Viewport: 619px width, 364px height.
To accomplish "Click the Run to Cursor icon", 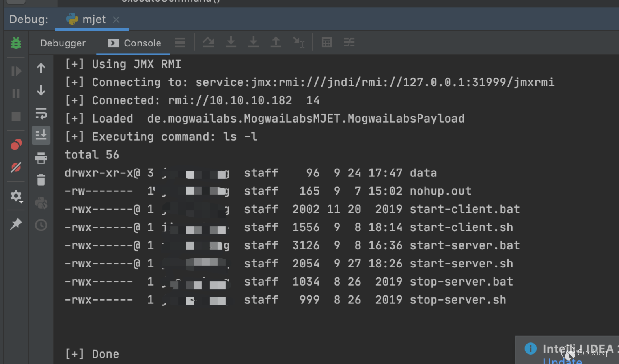I will click(x=298, y=42).
